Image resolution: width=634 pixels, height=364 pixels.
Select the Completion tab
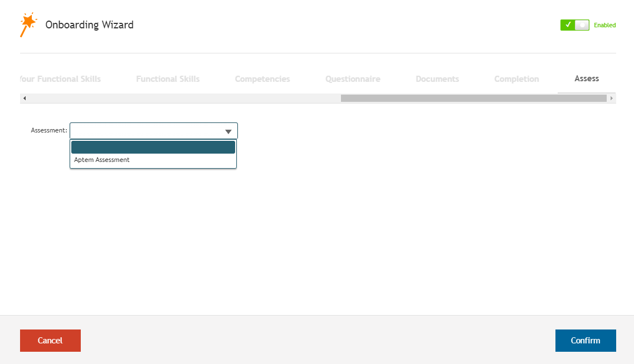516,79
